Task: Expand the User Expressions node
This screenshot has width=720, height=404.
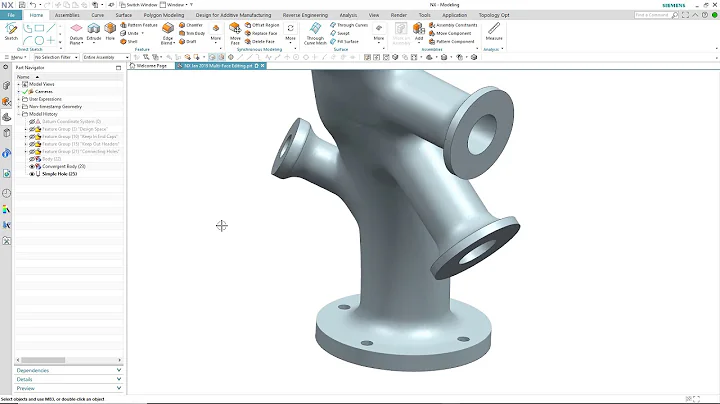Action: [19, 99]
